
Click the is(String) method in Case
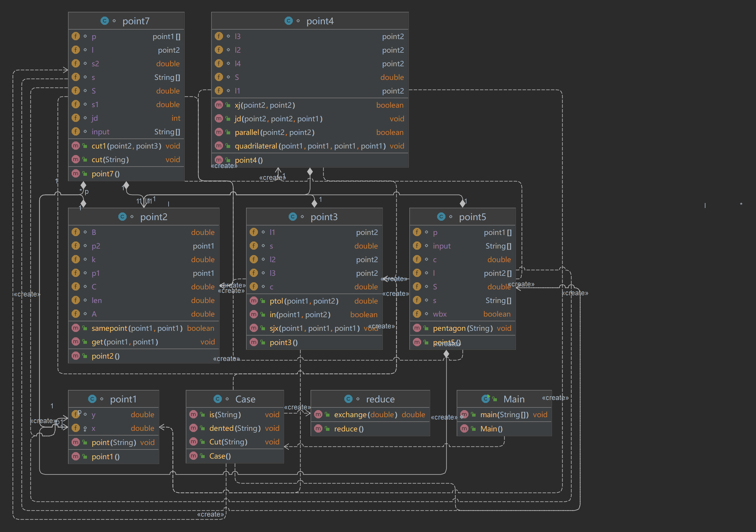(235, 415)
